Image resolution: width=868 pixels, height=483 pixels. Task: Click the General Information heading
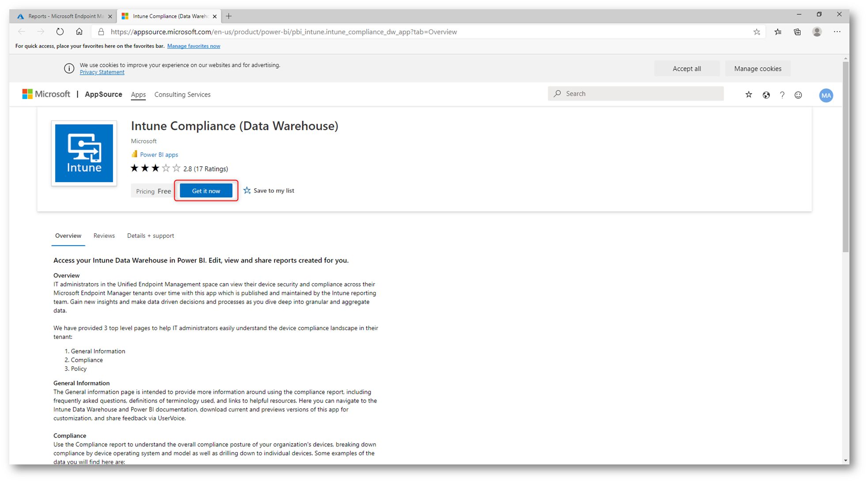pos(81,383)
